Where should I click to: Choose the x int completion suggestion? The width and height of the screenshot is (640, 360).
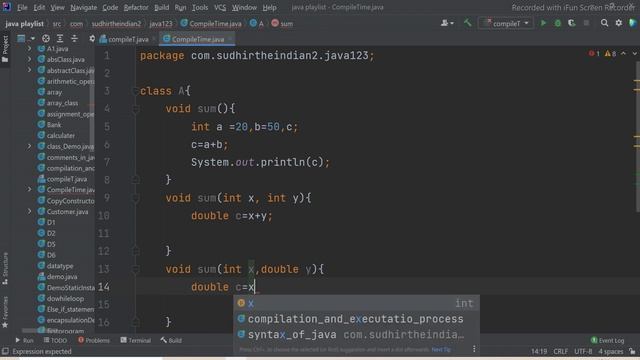coord(356,303)
